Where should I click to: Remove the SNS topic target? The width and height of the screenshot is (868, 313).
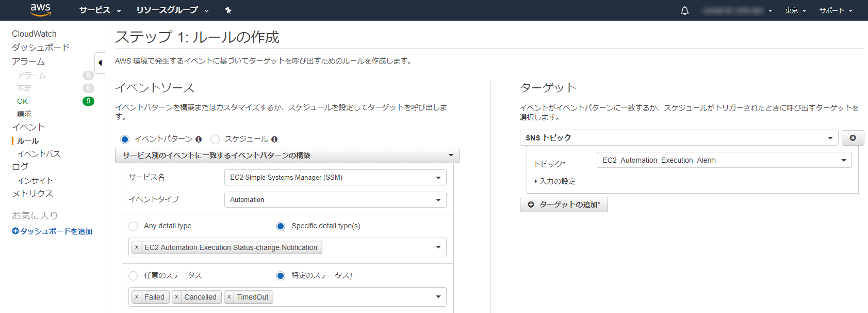coord(853,138)
